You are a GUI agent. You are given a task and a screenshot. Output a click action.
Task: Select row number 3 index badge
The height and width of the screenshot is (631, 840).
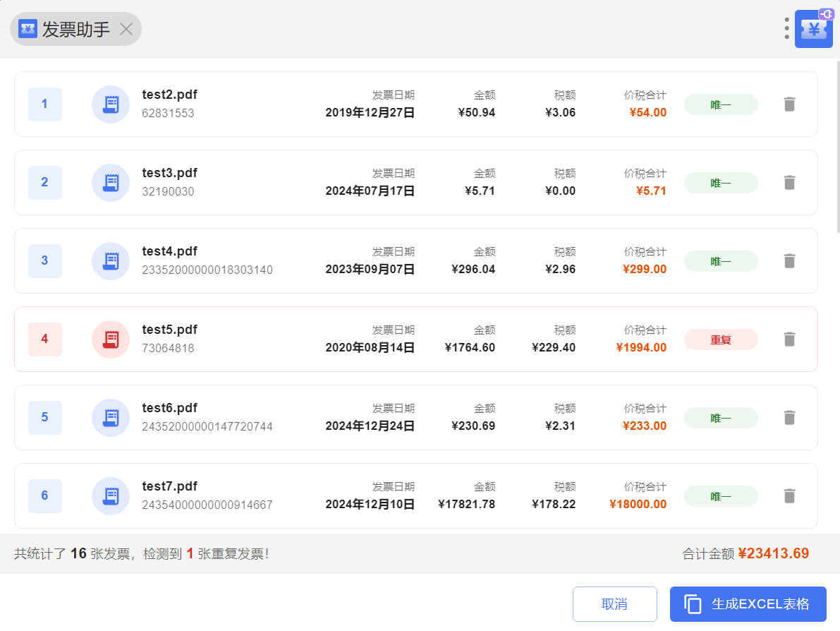pos(44,261)
